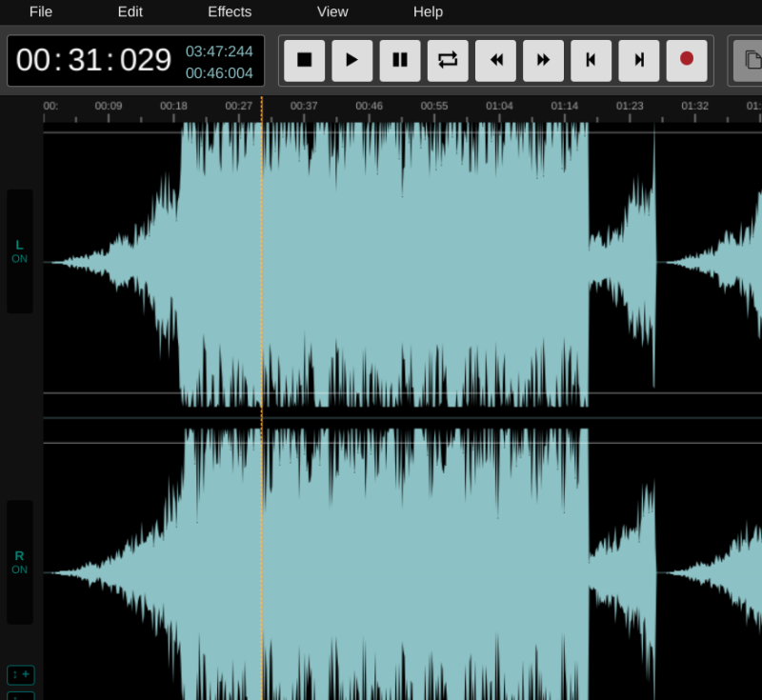762x700 pixels.
Task: Expand the Effects menu
Action: 230,12
